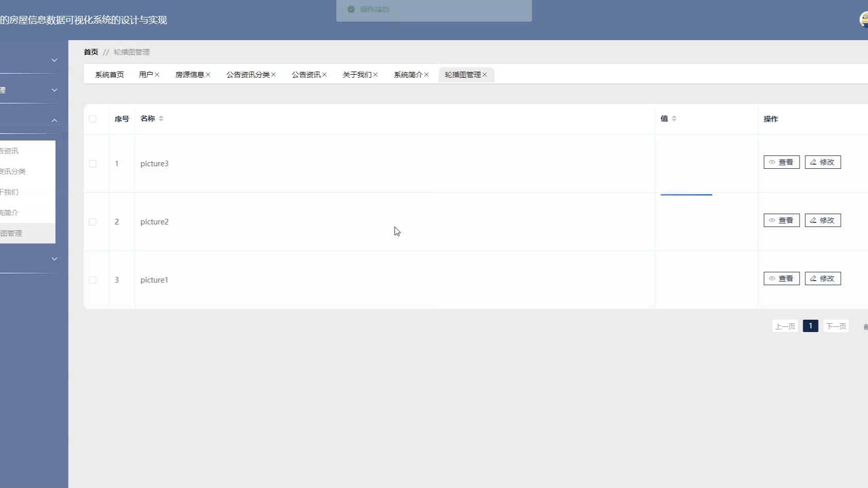
Task: Click the view (查看) icon for picture1
Action: point(781,278)
